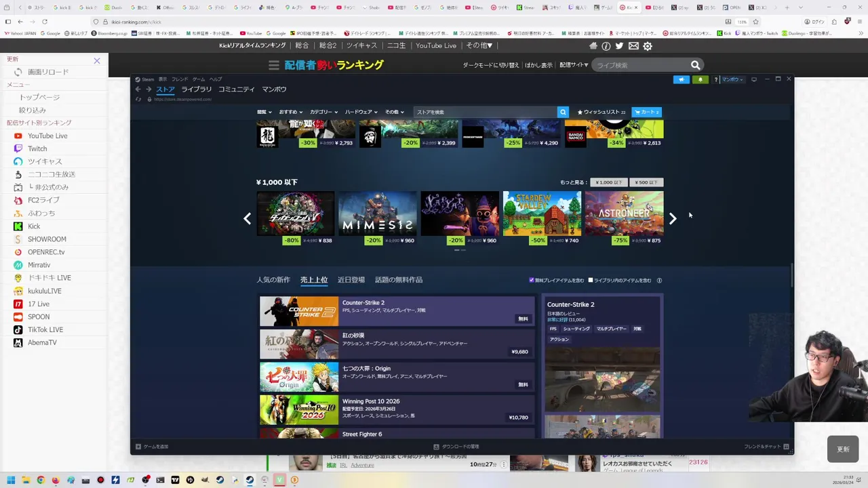Expand the 閲覧 dropdown in Steam store

264,112
